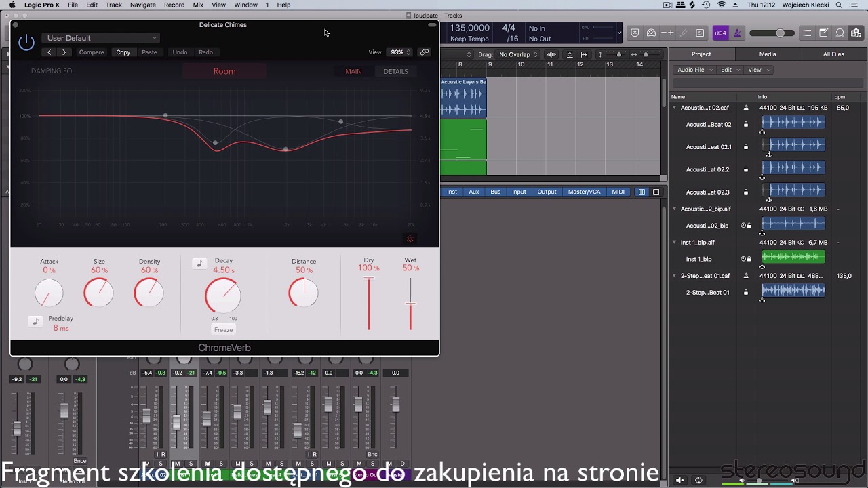Click the horizontal auto zoom icon
This screenshot has width=868, height=488.
pos(584,54)
